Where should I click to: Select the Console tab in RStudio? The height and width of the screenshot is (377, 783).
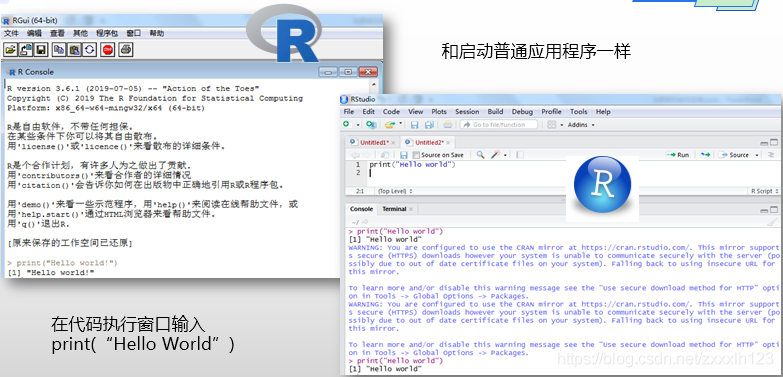point(362,209)
